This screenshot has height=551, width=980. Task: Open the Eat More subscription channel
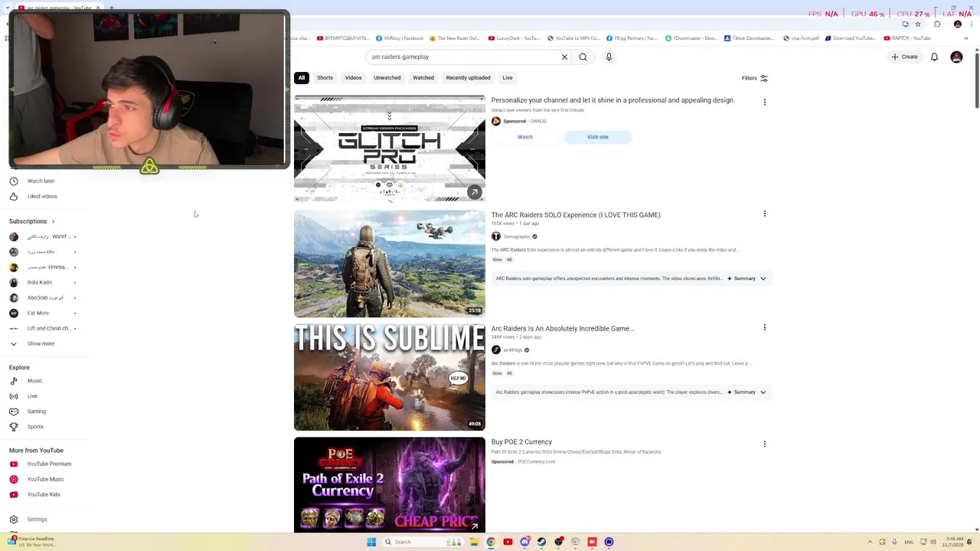point(38,313)
